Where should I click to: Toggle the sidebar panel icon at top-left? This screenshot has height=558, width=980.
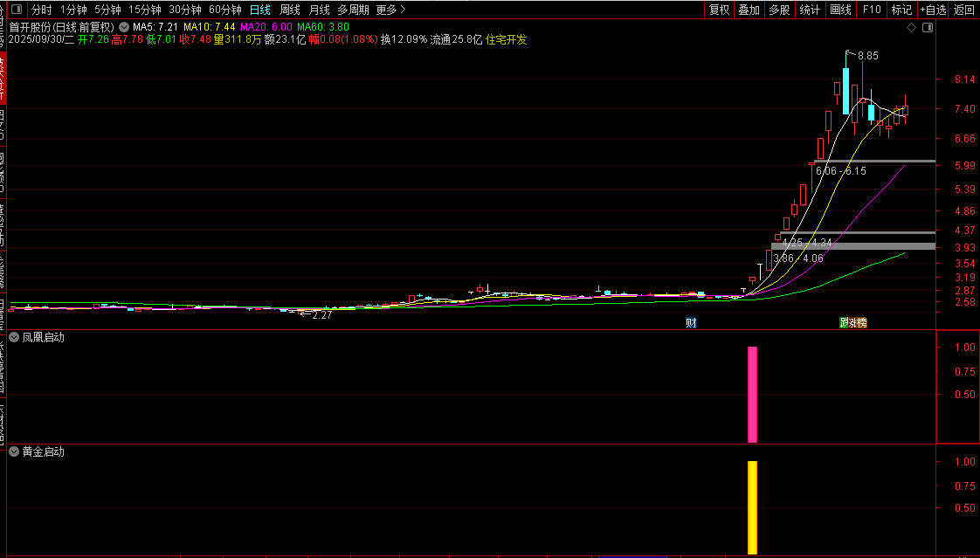(x=17, y=10)
